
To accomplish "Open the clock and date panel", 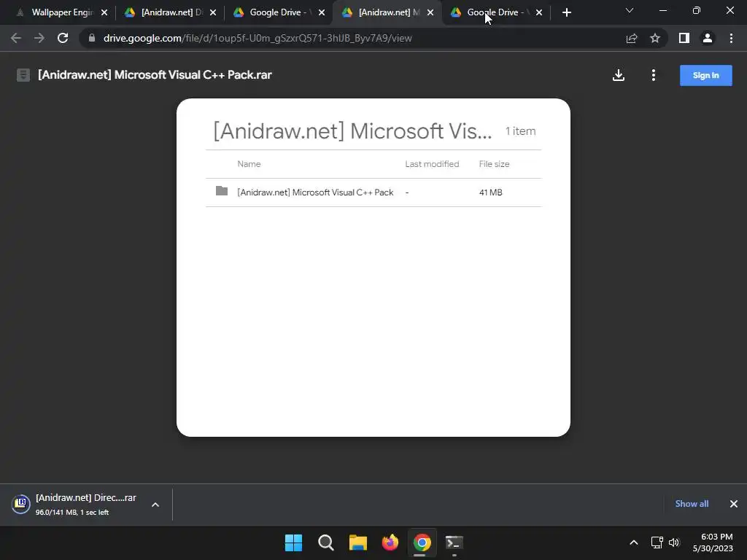I will pos(713,542).
